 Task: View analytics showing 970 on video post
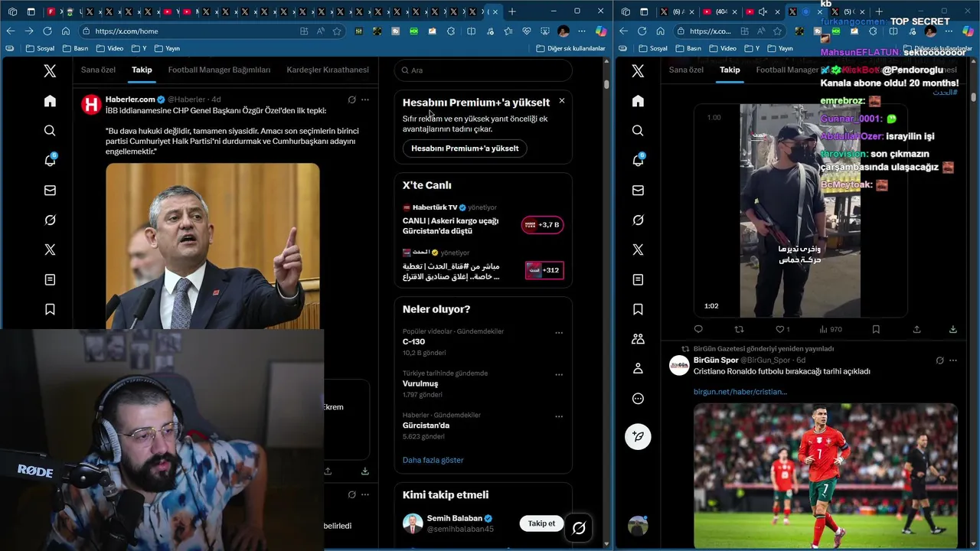pos(831,329)
